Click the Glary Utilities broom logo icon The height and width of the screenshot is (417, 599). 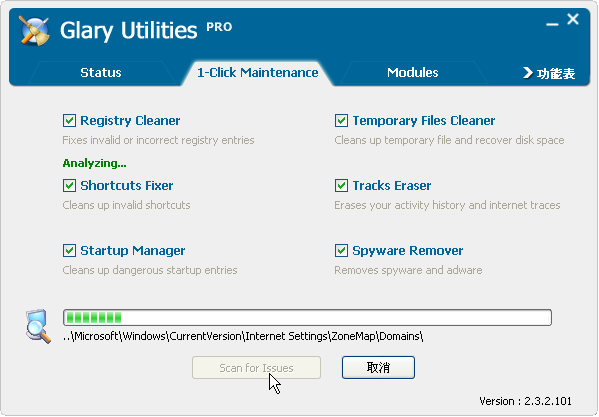[x=34, y=31]
